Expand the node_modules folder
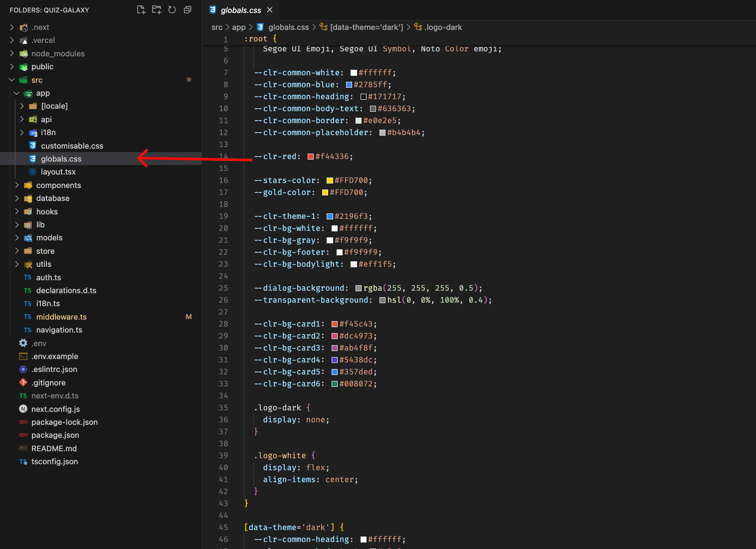Viewport: 756px width, 549px height. click(12, 54)
